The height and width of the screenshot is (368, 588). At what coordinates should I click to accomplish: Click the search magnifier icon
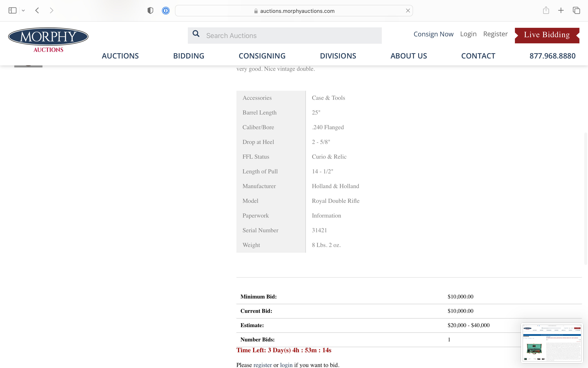click(196, 34)
